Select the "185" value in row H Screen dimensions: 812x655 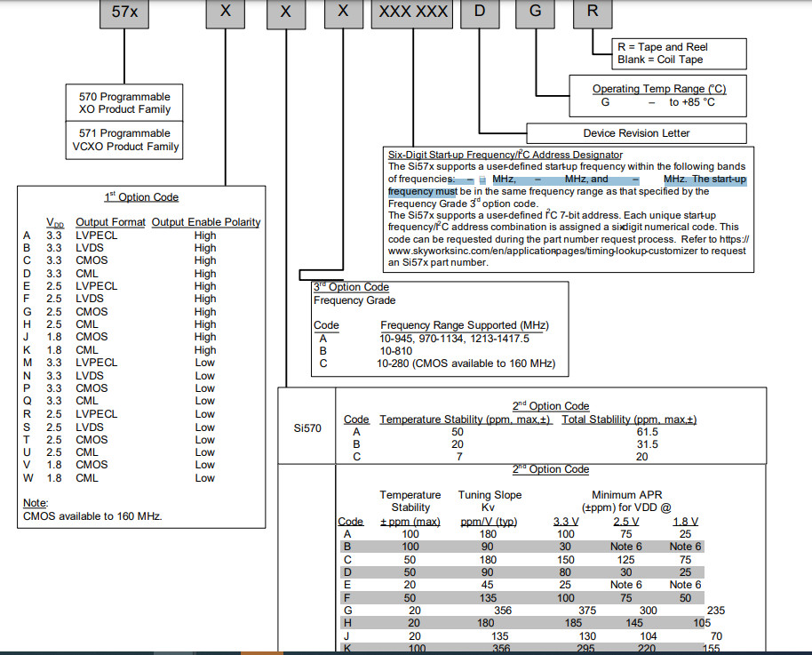click(x=573, y=623)
